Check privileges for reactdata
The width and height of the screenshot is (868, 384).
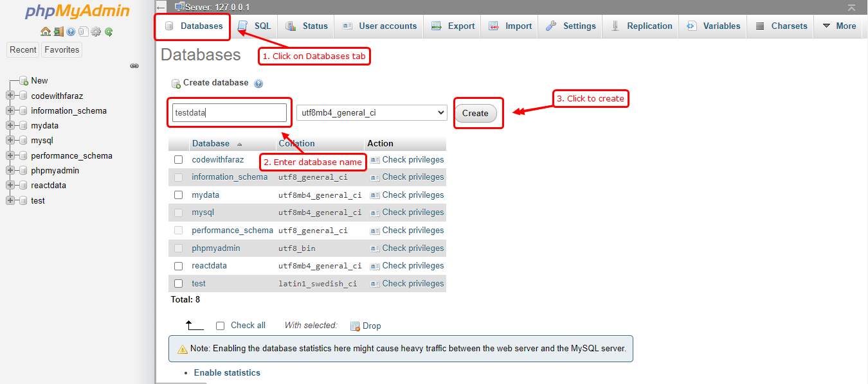pyautogui.click(x=408, y=266)
